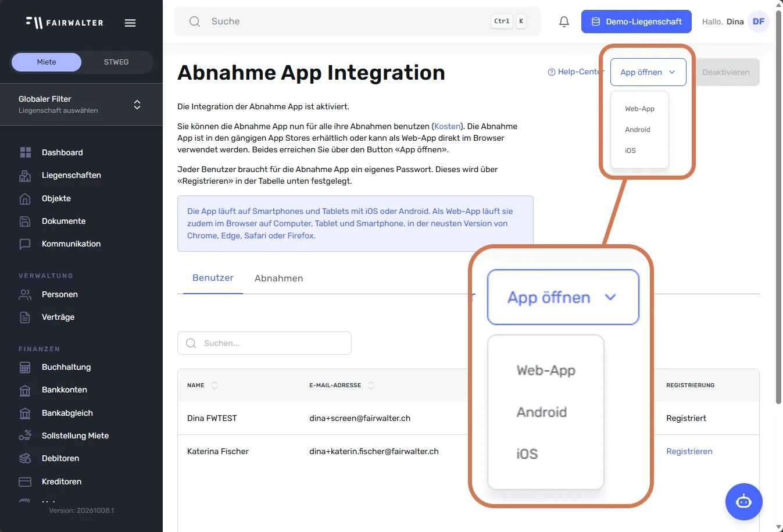The image size is (783, 532).
Task: Click the Dashboard grid icon
Action: click(25, 152)
